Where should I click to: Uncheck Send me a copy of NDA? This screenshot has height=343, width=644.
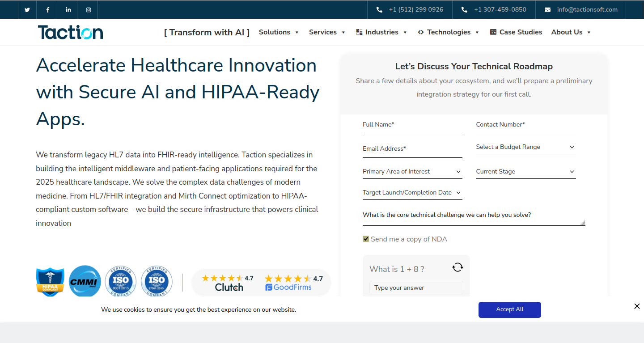[x=366, y=239]
